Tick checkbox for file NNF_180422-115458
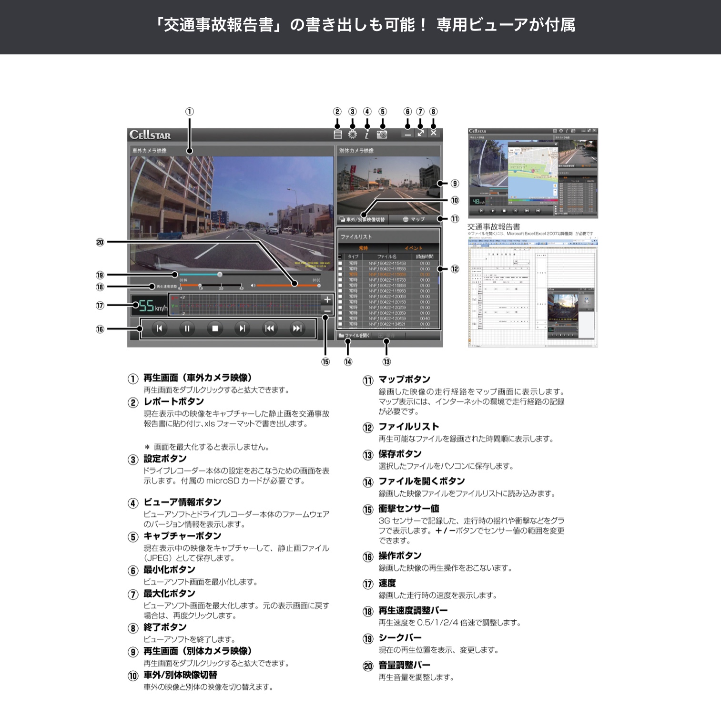This screenshot has width=721, height=728. [x=340, y=263]
